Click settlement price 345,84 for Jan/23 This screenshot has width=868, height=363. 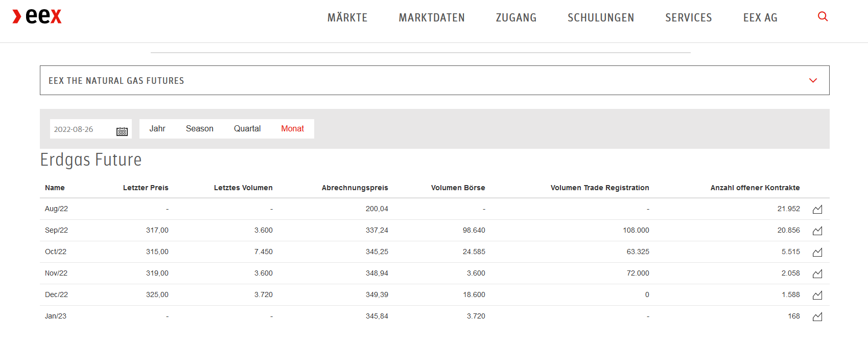(x=377, y=316)
